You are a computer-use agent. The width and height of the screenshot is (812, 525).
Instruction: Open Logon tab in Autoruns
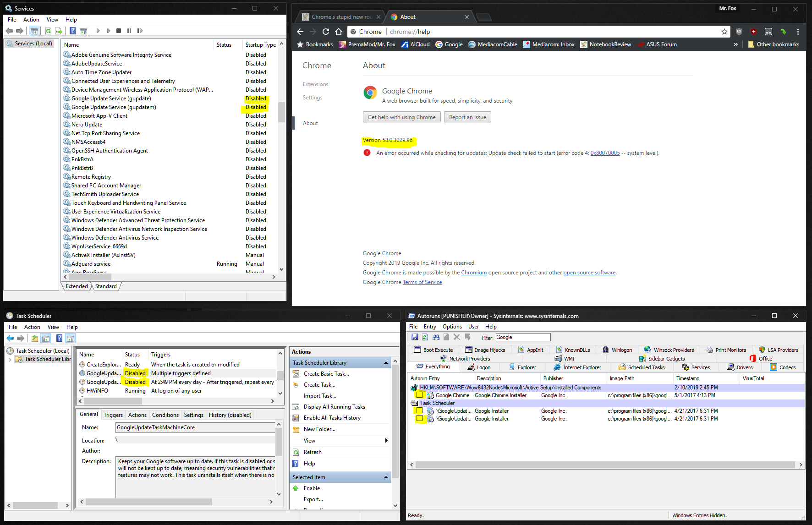(479, 367)
